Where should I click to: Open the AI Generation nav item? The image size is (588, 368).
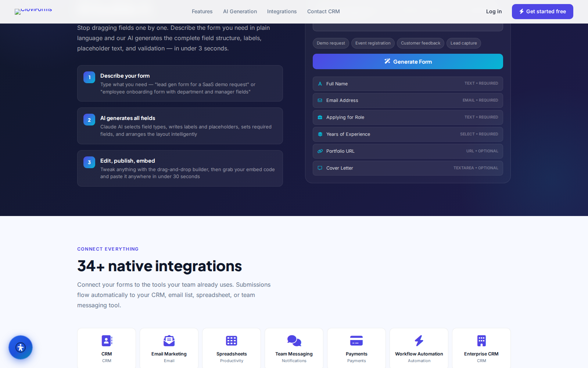pos(240,11)
